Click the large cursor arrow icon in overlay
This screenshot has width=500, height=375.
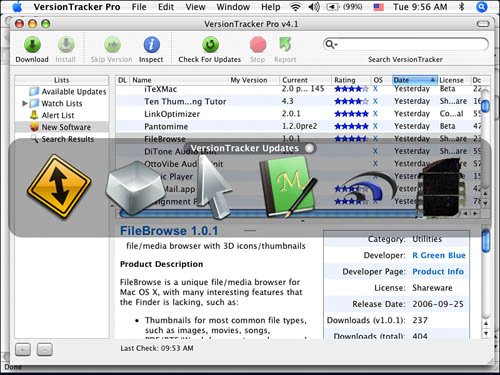(216, 187)
